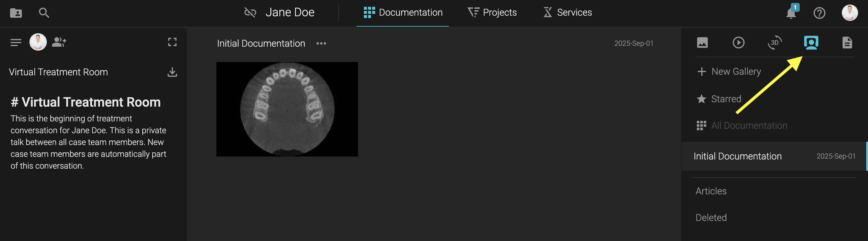Add a team member to the conversation
868x241 pixels.
tap(59, 42)
